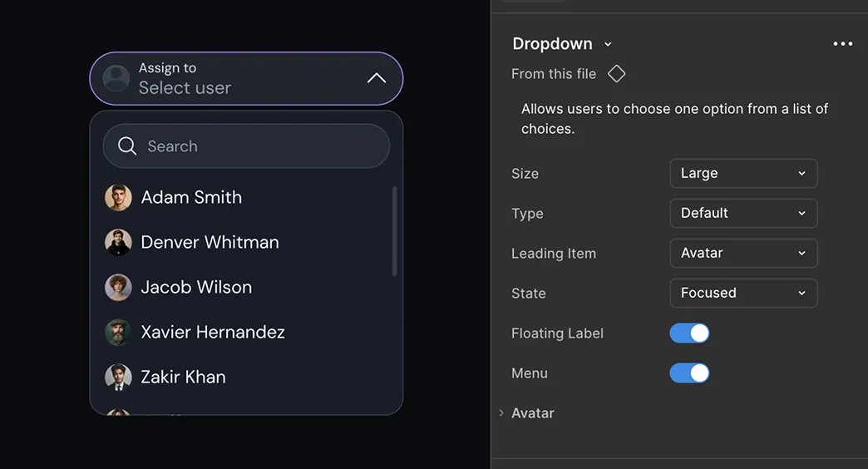
Task: Disable the Menu toggle switch
Action: [689, 373]
